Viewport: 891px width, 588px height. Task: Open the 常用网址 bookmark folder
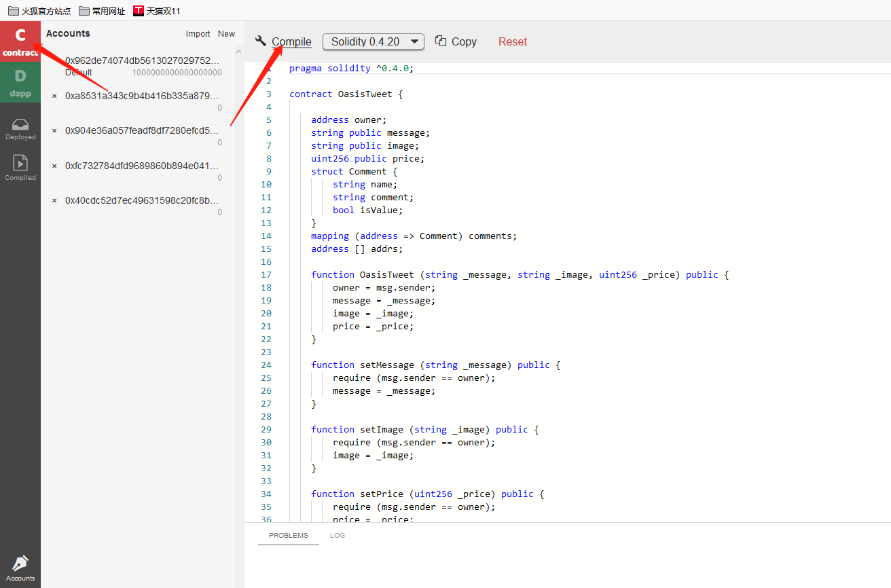(102, 11)
